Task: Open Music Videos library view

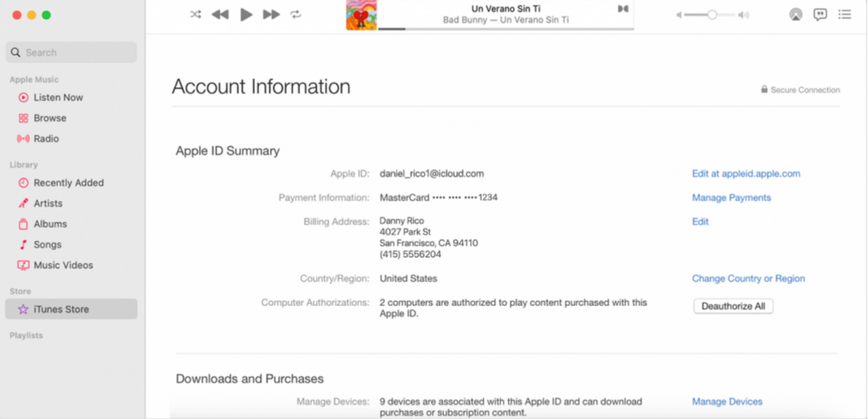Action: click(63, 265)
